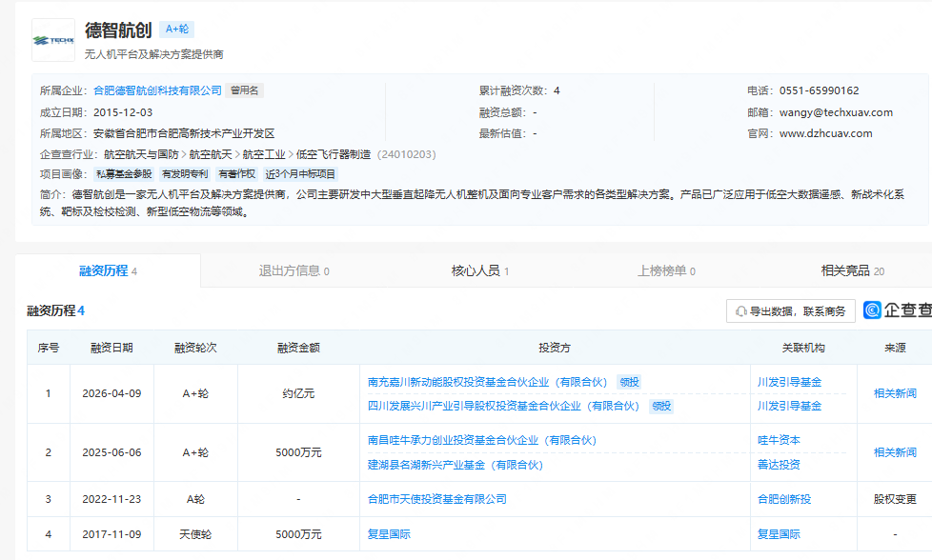
Task: Select the 融资历程 tab
Action: [x=108, y=270]
